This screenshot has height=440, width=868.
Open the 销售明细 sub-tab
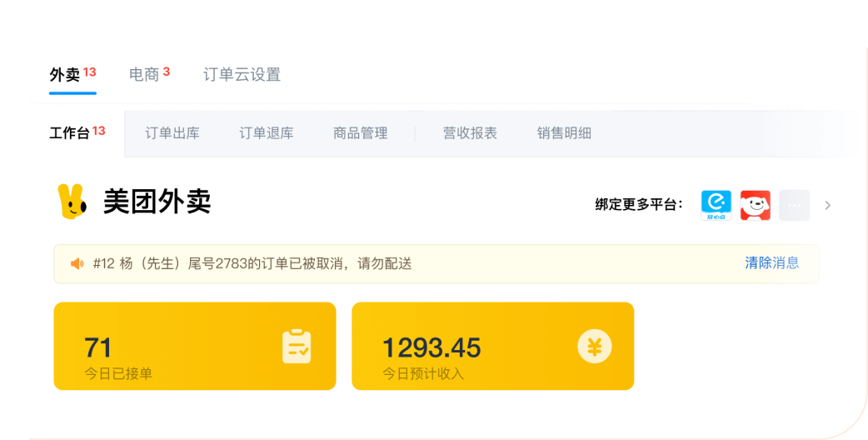pos(564,133)
